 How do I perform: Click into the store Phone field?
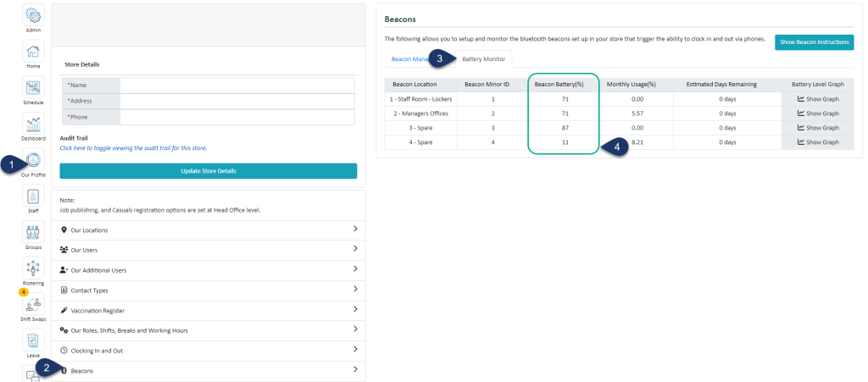(237, 117)
